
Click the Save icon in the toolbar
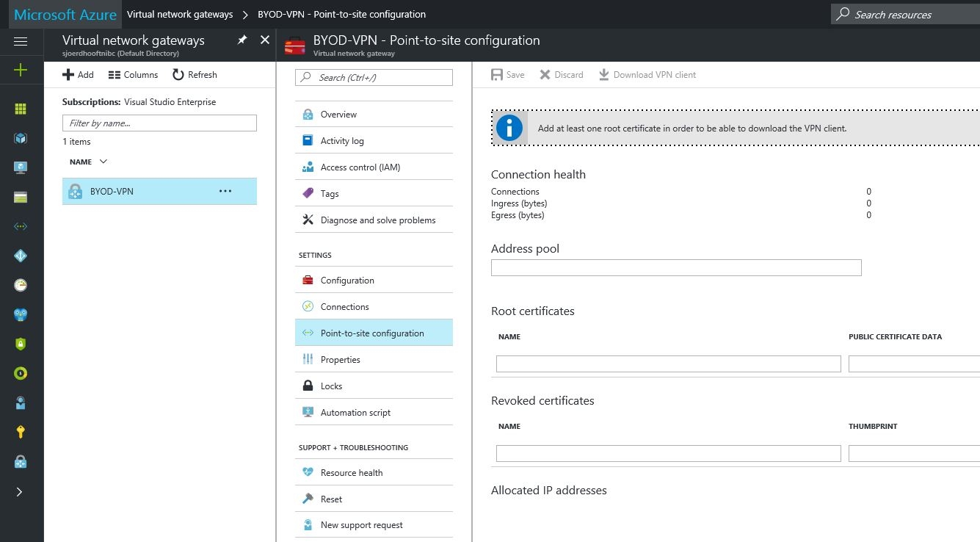497,74
